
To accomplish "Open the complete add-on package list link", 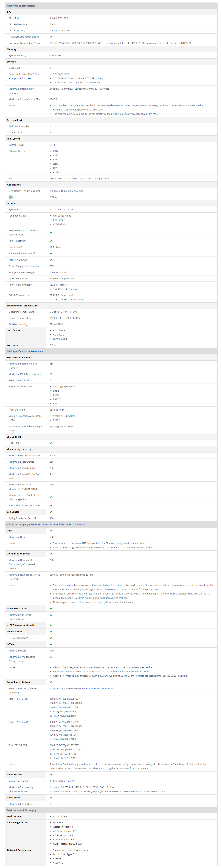I will (x=57, y=524).
